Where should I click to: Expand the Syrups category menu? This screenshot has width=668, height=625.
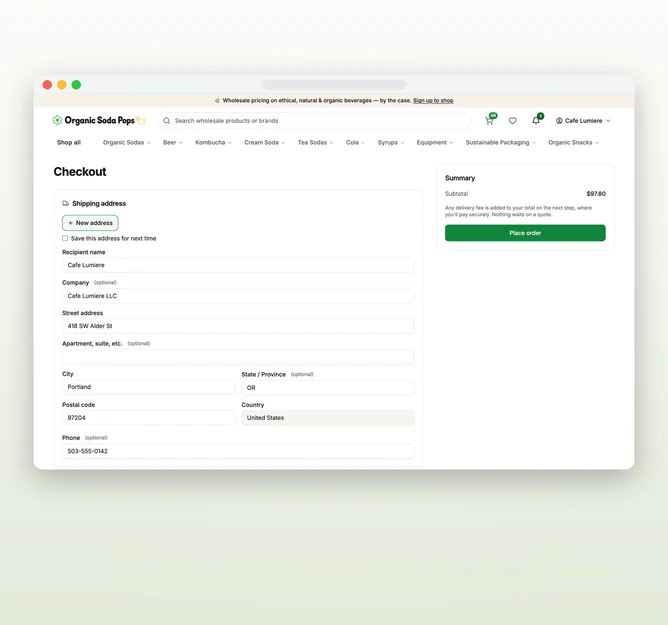coord(391,143)
